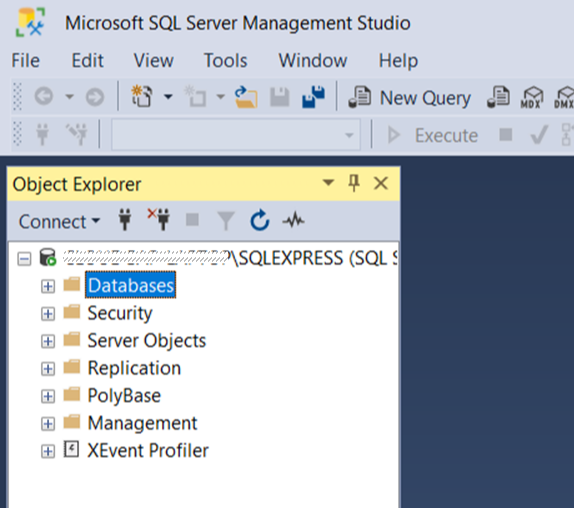This screenshot has width=574, height=508.
Task: Click the Cancel Executing Query stop icon
Action: (506, 134)
